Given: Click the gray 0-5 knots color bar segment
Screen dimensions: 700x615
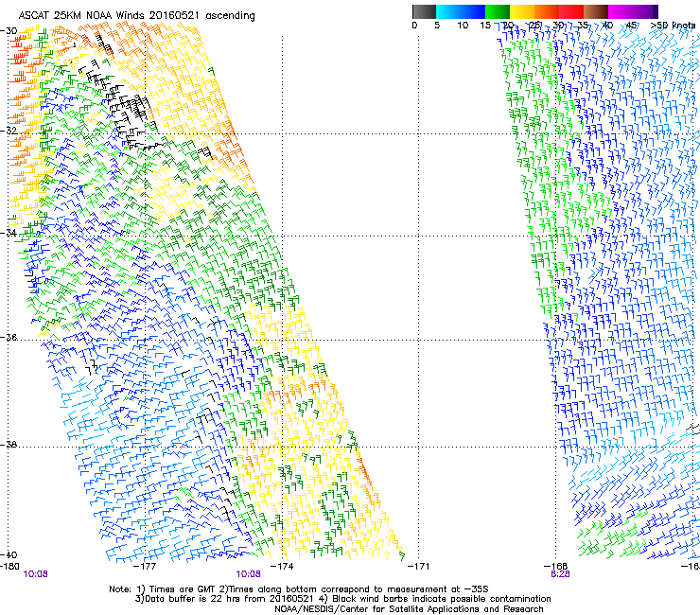Looking at the screenshot, I should 424,11.
